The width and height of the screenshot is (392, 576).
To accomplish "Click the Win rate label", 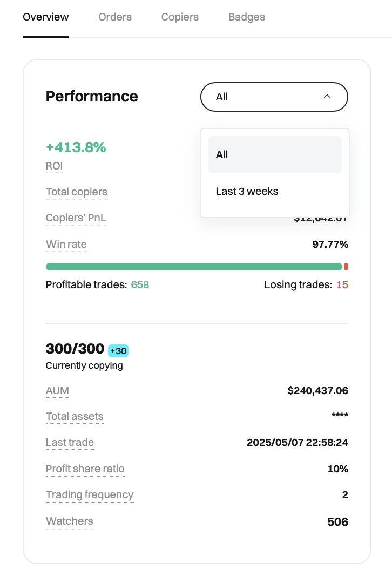I will [x=66, y=245].
